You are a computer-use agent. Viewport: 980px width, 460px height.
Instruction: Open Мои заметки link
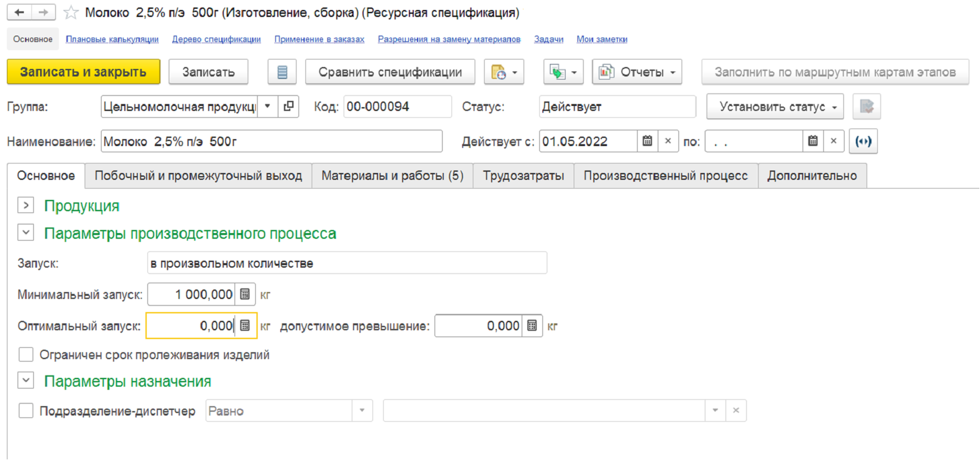point(603,39)
